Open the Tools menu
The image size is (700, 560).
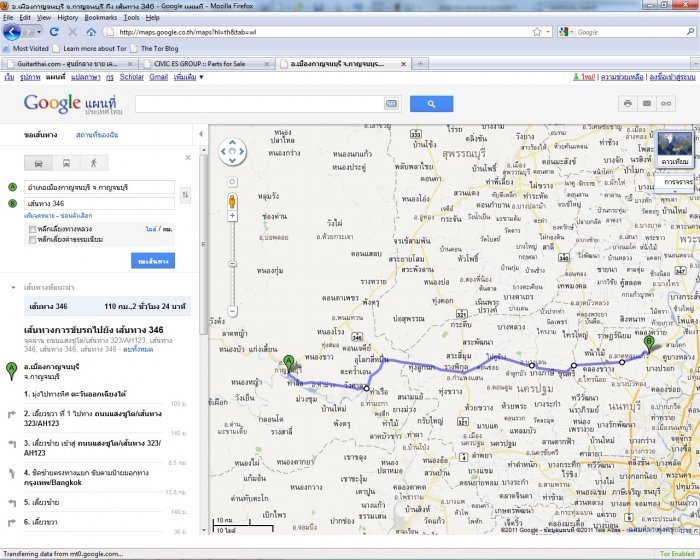[x=131, y=18]
